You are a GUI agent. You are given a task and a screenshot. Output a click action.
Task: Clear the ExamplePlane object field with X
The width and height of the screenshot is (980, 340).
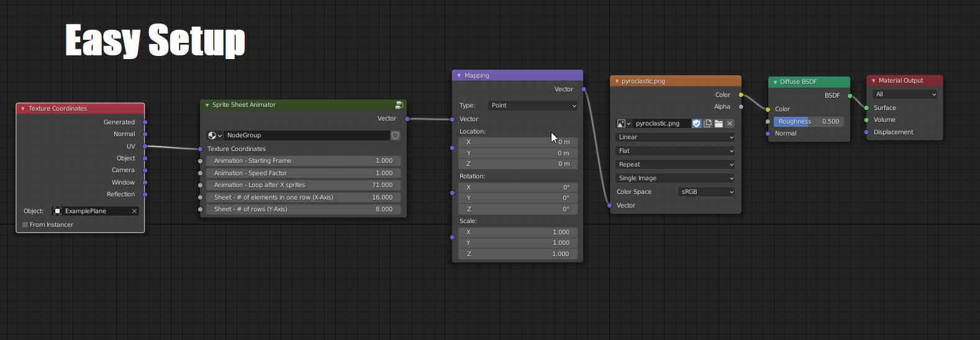134,211
